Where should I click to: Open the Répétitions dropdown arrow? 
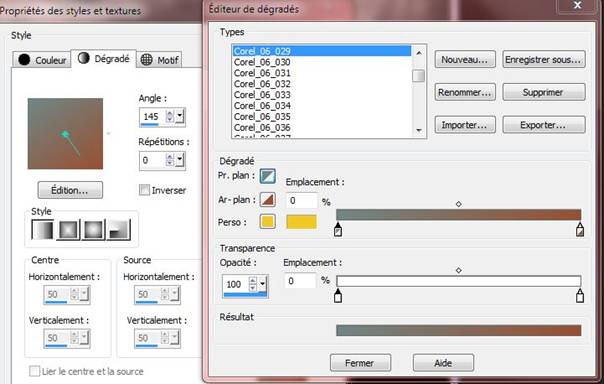click(x=180, y=160)
